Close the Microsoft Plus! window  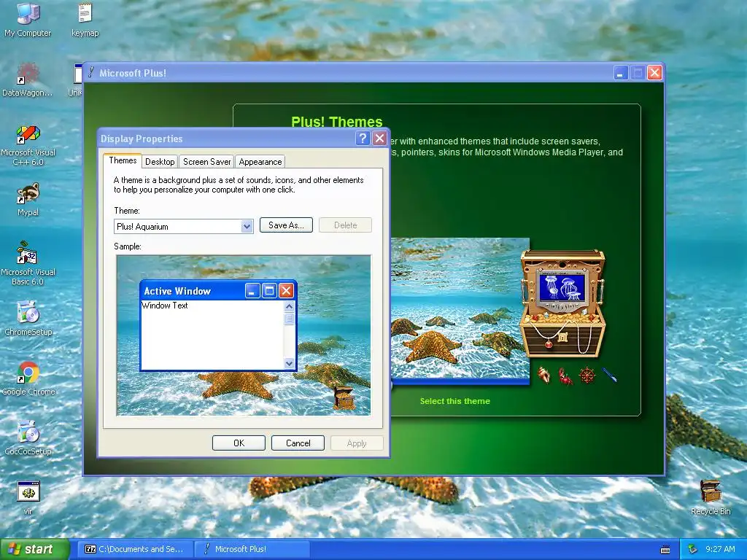pyautogui.click(x=654, y=73)
